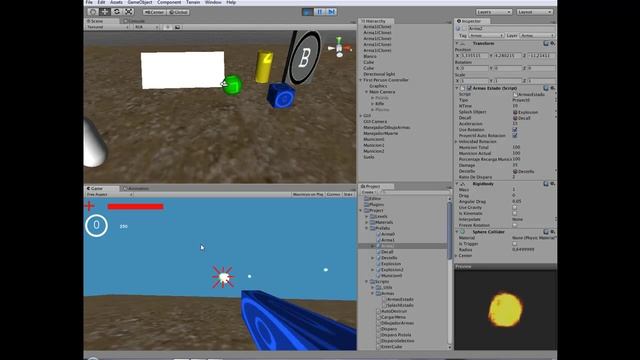
Task: Select the Hand tool in toolbar
Action: [x=93, y=12]
